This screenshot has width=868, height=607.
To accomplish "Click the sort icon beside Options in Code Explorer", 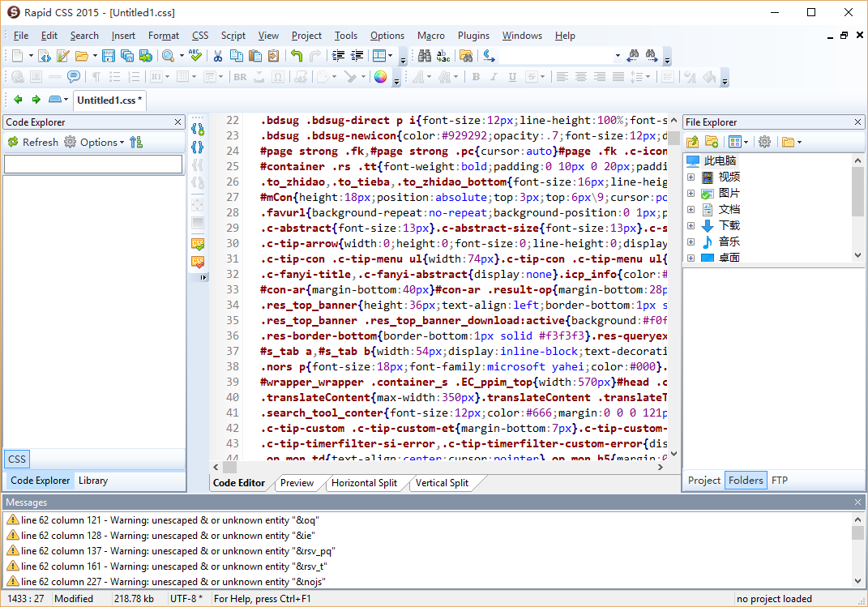I will pyautogui.click(x=136, y=142).
